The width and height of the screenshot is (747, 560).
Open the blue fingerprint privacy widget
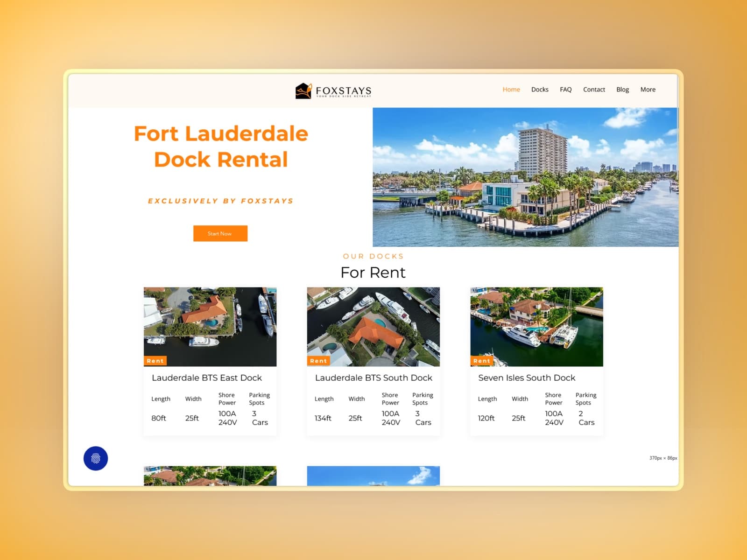click(96, 458)
